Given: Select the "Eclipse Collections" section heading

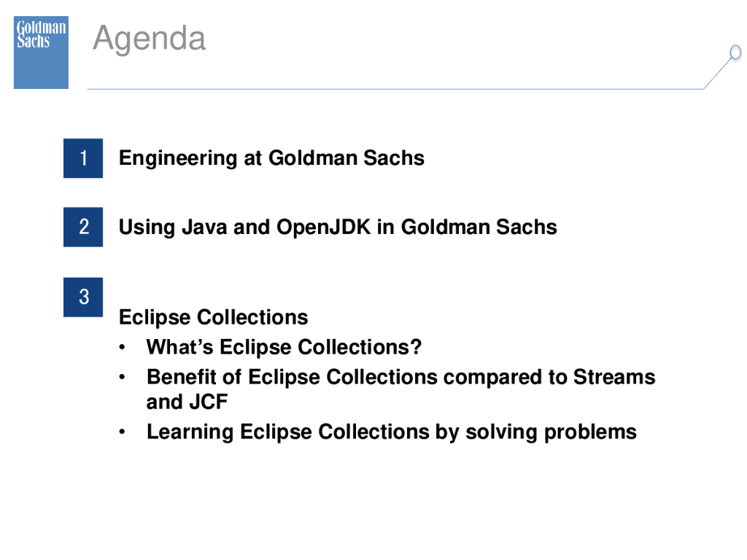Looking at the screenshot, I should (213, 317).
